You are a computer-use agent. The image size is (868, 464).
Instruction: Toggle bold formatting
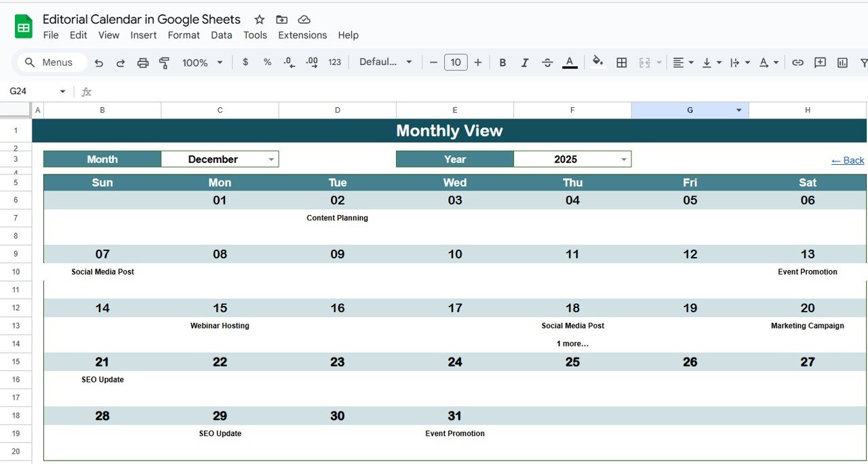(502, 62)
